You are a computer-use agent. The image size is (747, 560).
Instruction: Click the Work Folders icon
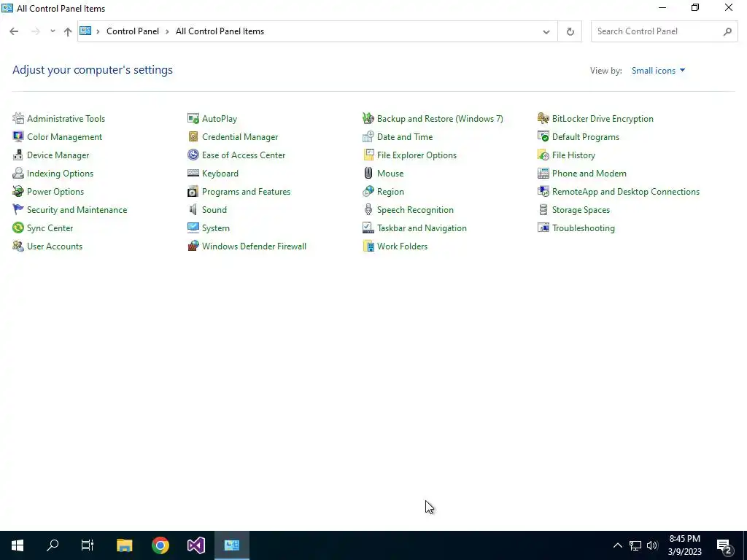pos(368,246)
